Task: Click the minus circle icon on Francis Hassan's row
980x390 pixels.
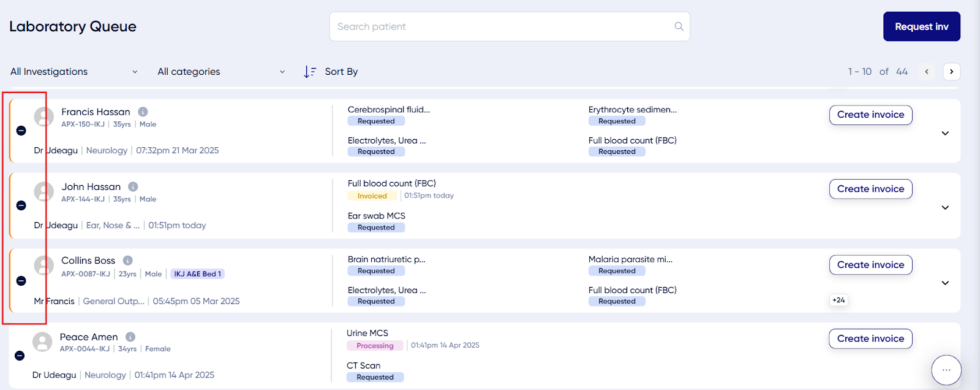Action: pyautogui.click(x=21, y=131)
